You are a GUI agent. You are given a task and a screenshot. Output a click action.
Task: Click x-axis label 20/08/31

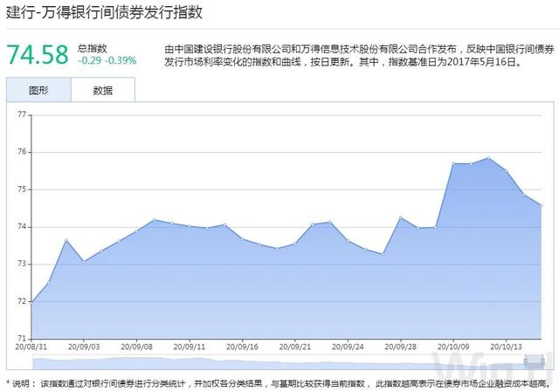31,347
